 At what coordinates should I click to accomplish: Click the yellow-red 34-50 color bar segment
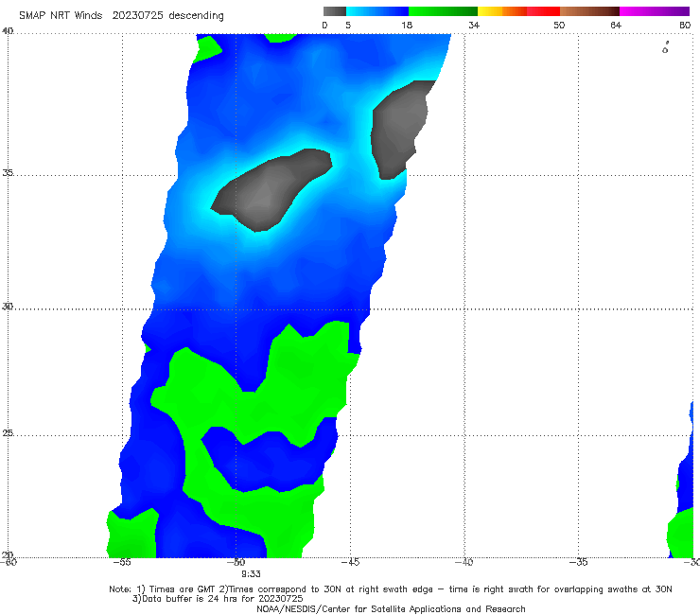click(518, 11)
